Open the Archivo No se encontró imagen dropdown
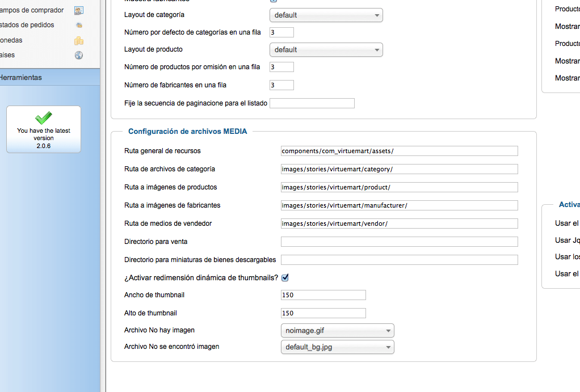580x392 pixels. pyautogui.click(x=337, y=347)
